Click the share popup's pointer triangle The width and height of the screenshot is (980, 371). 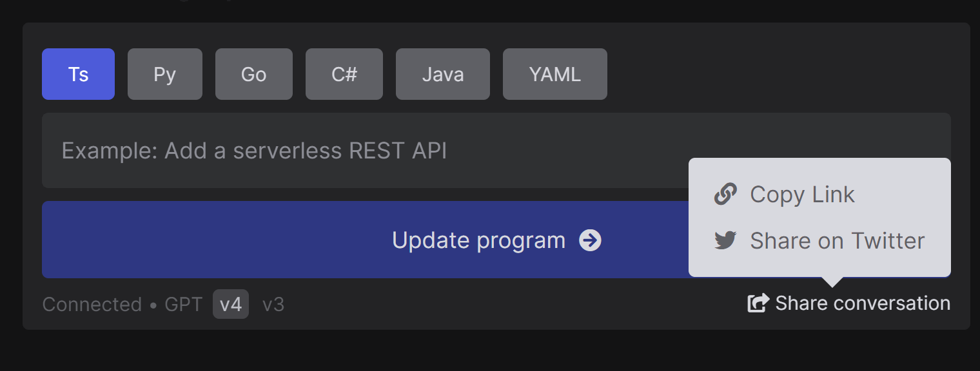(x=832, y=281)
